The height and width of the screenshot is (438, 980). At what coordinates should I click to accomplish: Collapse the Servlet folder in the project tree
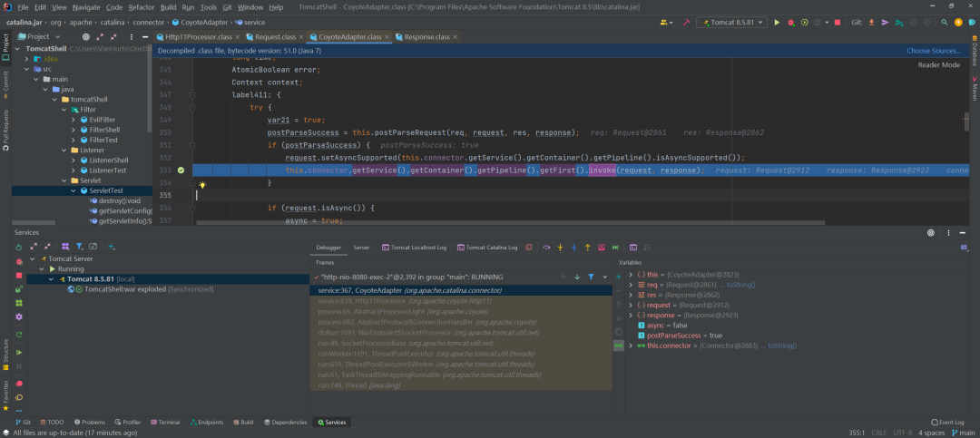pos(64,180)
